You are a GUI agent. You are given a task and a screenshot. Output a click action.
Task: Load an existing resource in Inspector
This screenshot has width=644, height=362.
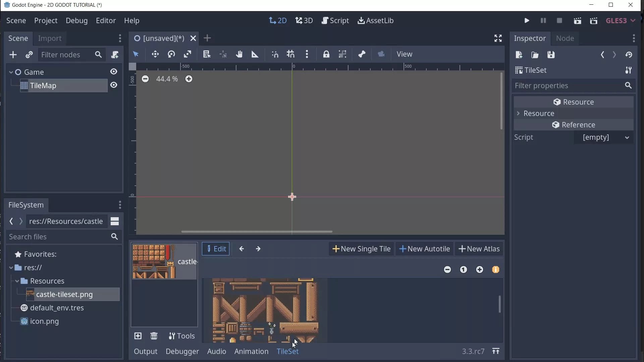(535, 55)
